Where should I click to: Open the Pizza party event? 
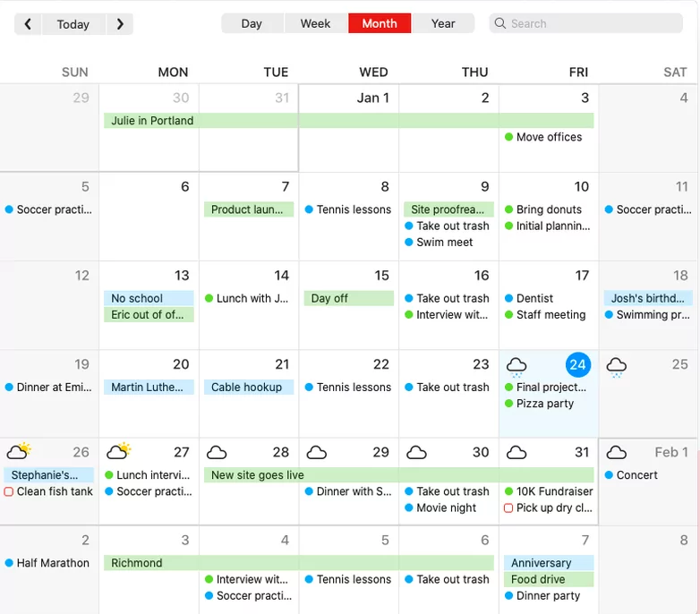point(539,404)
